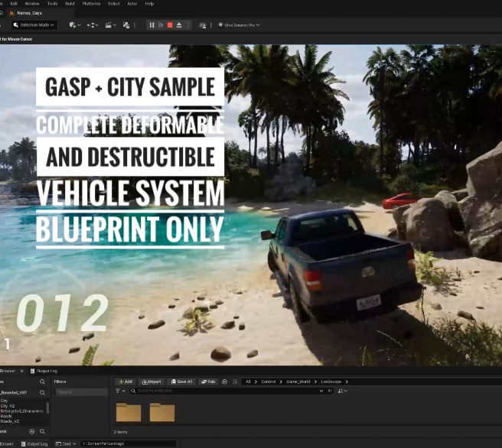Open the Fab marketplace button
The image size is (502, 448).
208,381
